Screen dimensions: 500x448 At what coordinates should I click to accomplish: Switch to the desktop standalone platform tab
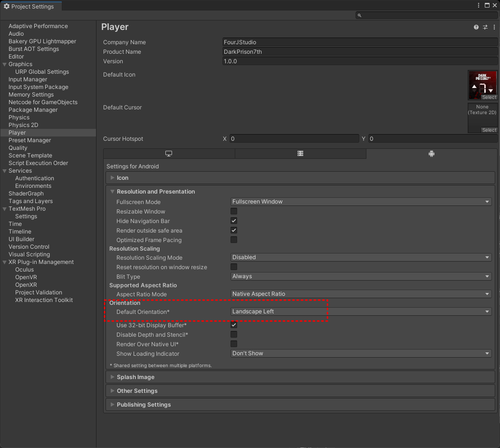[169, 154]
